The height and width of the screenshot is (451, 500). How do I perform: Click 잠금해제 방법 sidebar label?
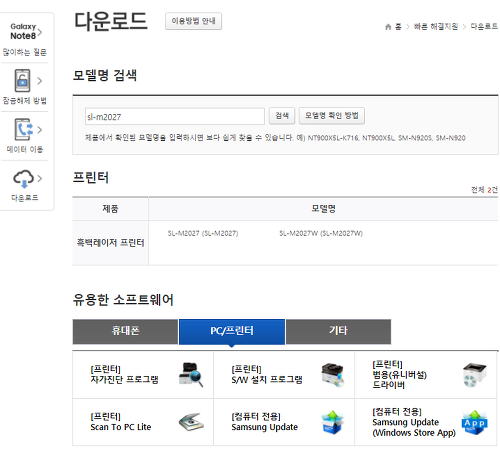click(25, 100)
